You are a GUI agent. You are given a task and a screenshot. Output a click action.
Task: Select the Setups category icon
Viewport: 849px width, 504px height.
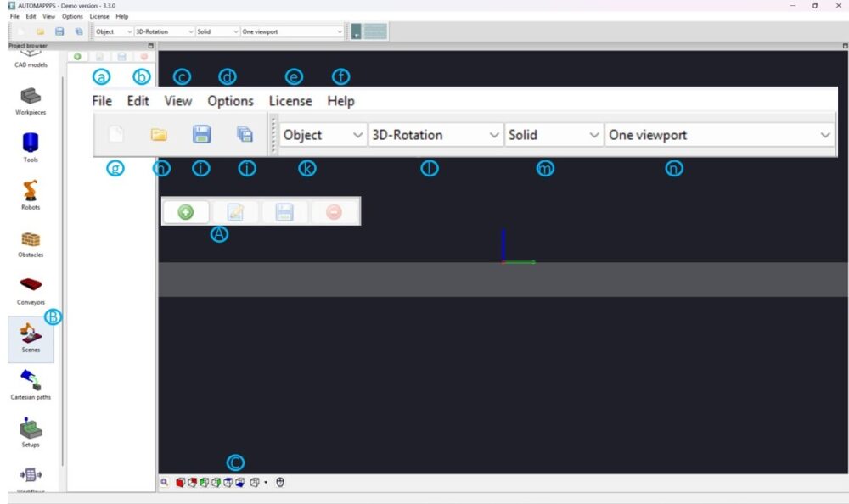(30, 433)
